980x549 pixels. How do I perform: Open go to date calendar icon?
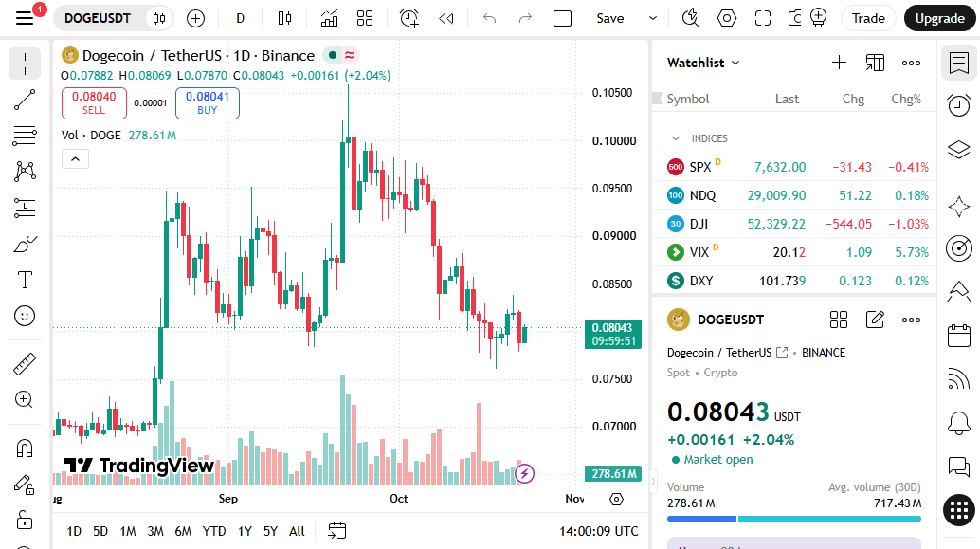coord(336,531)
